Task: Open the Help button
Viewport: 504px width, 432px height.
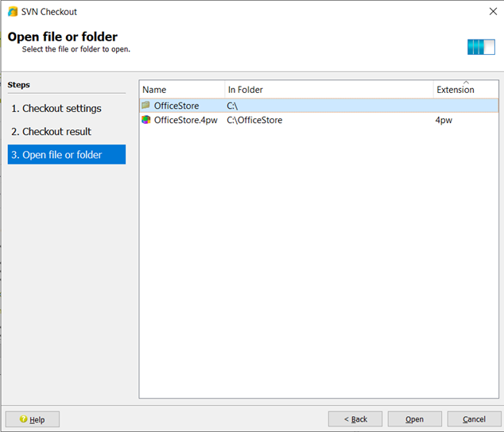Action: tap(33, 419)
